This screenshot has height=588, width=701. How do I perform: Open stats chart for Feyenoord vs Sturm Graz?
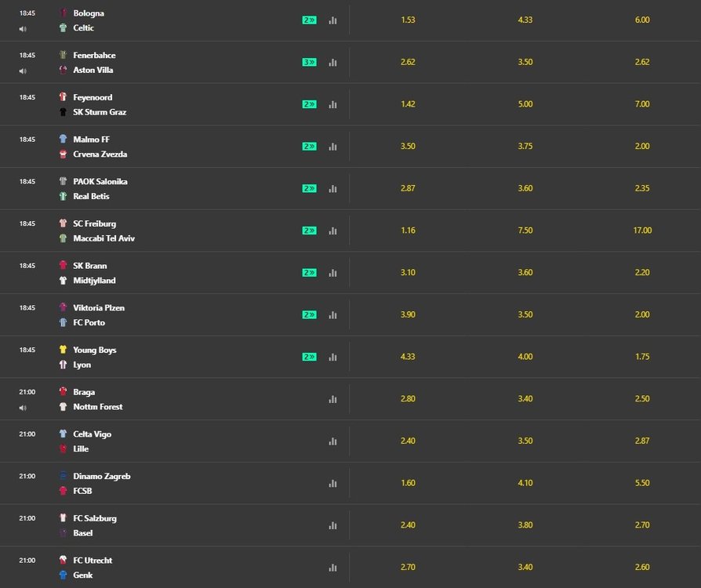click(x=332, y=104)
